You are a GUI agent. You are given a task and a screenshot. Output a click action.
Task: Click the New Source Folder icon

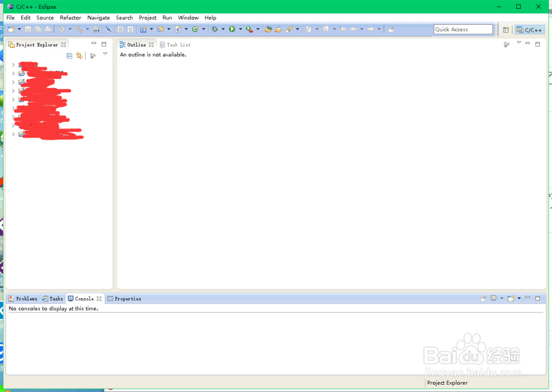click(161, 30)
